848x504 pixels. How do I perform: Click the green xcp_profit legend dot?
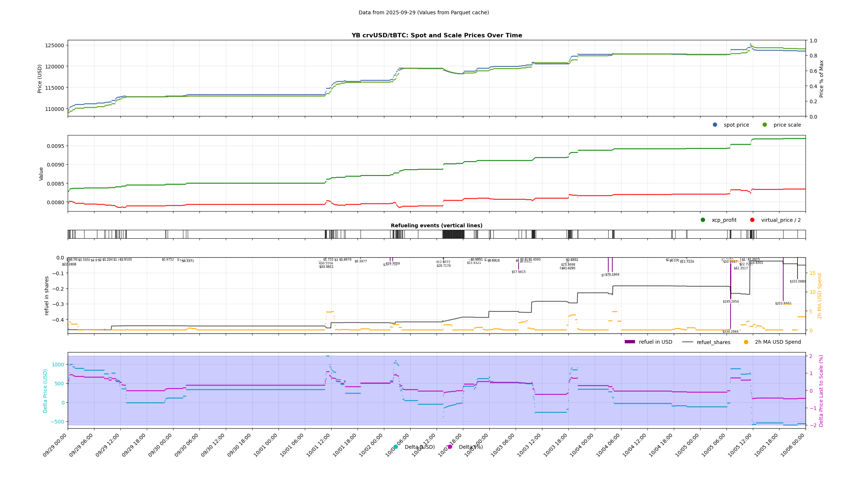[703, 220]
